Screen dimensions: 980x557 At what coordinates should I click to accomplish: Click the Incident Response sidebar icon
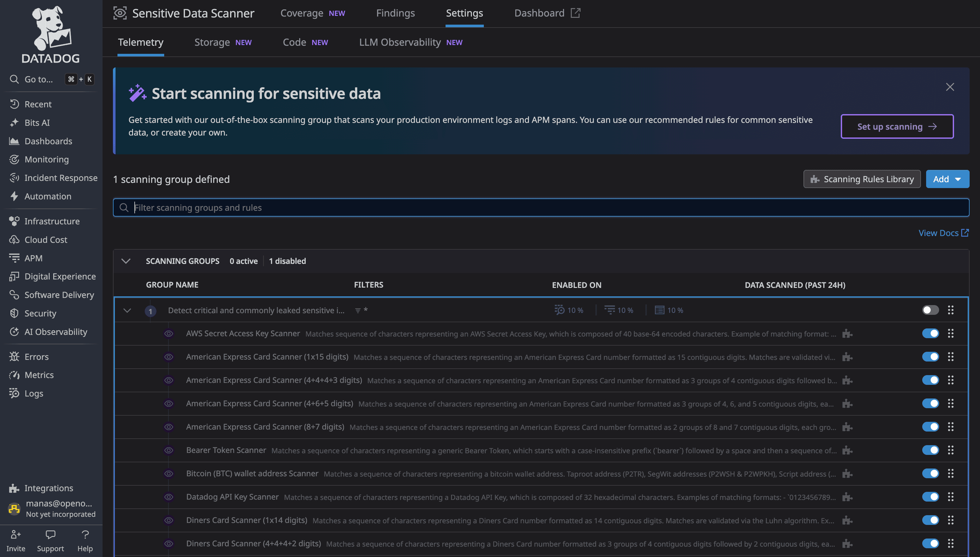click(x=14, y=177)
